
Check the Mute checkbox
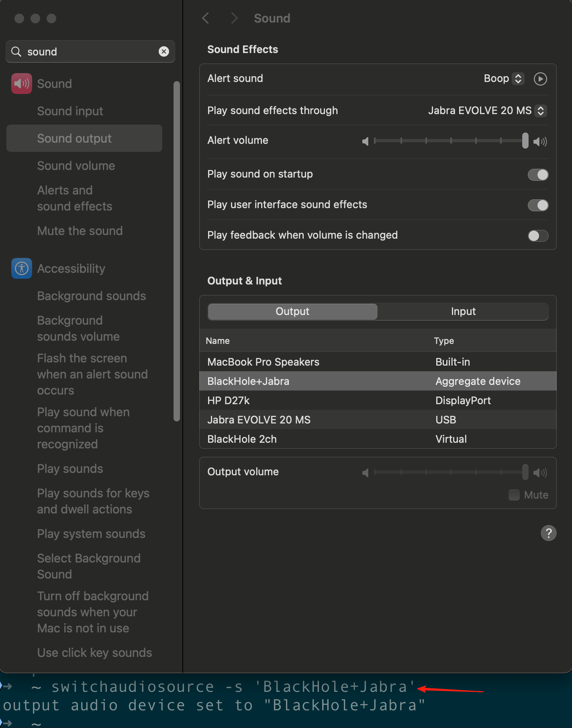514,495
